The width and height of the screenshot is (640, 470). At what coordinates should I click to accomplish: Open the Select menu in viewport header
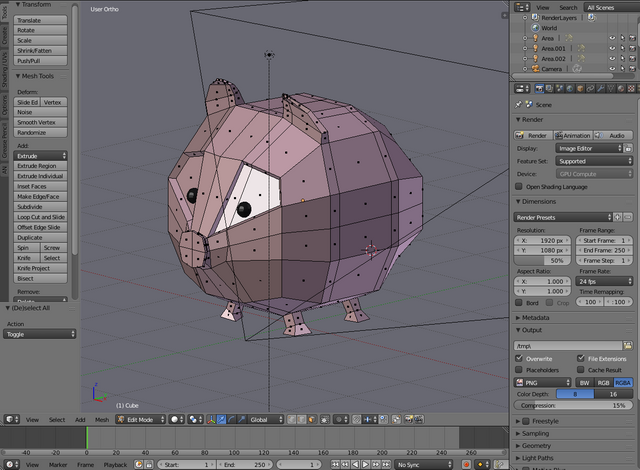coord(57,419)
